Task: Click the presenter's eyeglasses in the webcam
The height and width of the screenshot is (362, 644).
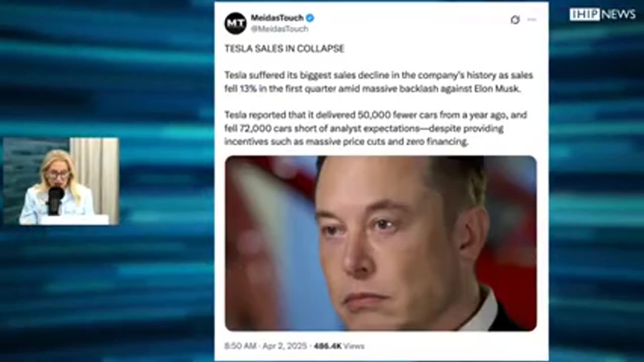Action: click(x=59, y=174)
